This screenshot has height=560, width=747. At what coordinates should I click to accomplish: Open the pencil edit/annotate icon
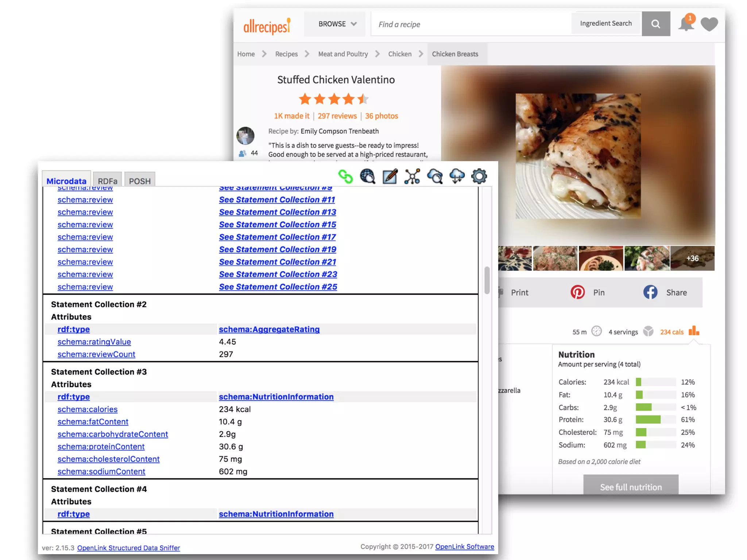click(x=390, y=176)
